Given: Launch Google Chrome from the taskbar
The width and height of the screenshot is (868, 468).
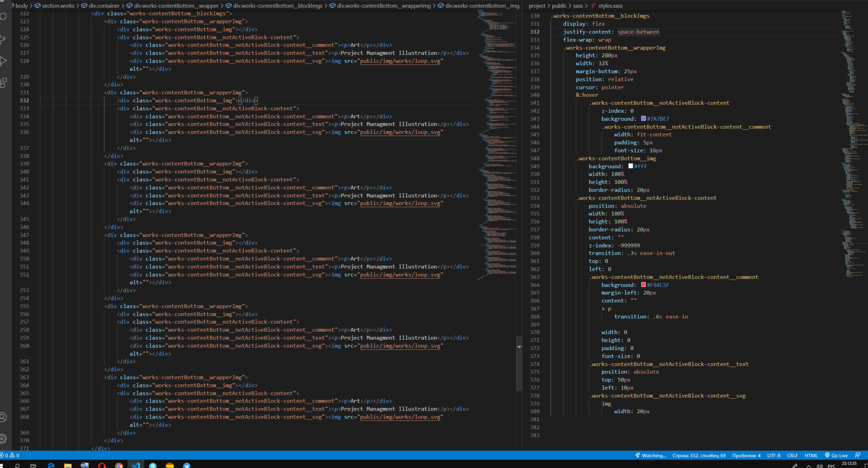Looking at the screenshot, I should point(119,465).
